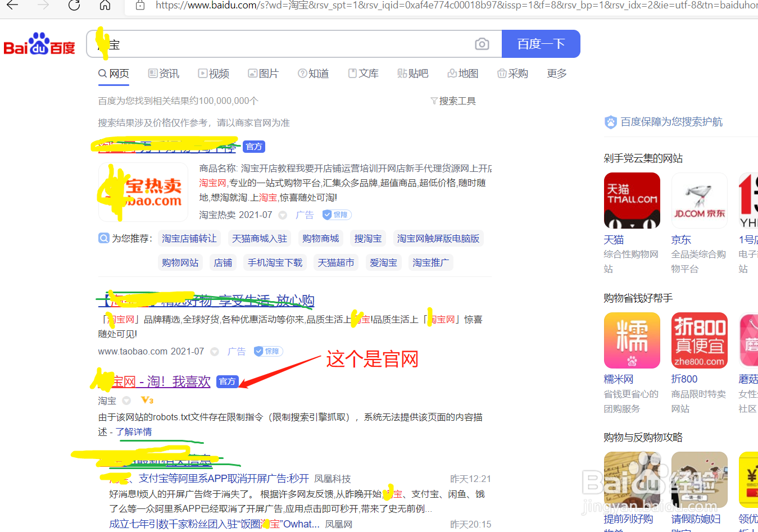The width and height of the screenshot is (758, 532).
Task: Select the 网页 tab
Action: 114,74
